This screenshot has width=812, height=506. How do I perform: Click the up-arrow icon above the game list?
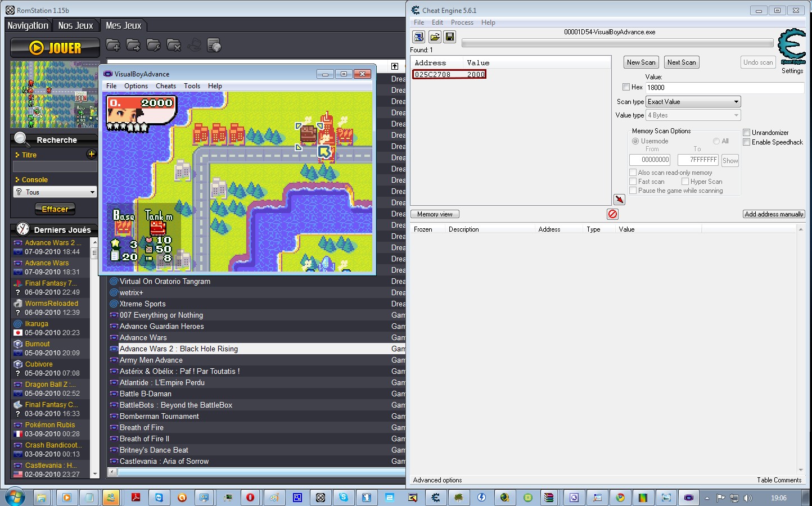(395, 66)
